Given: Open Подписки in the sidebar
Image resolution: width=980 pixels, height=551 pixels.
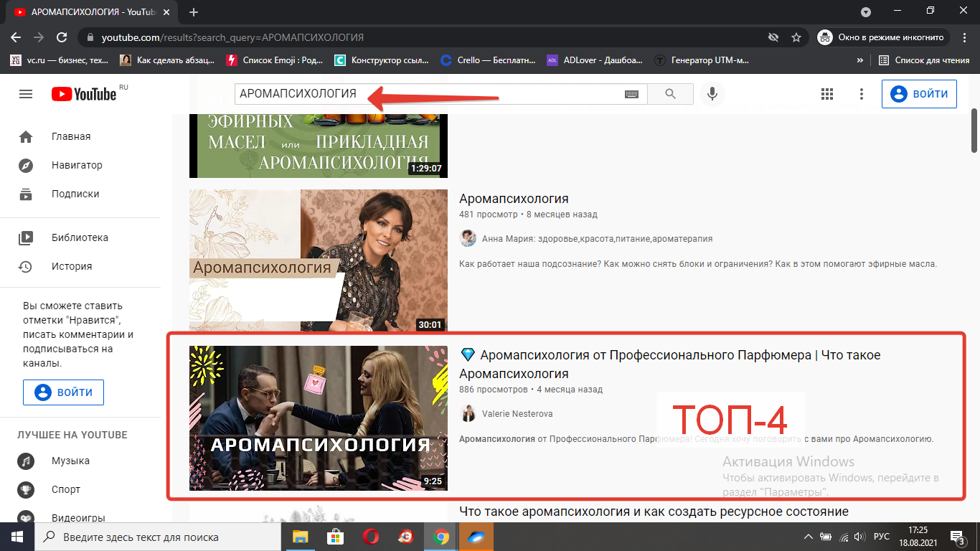Looking at the screenshot, I should [80, 194].
